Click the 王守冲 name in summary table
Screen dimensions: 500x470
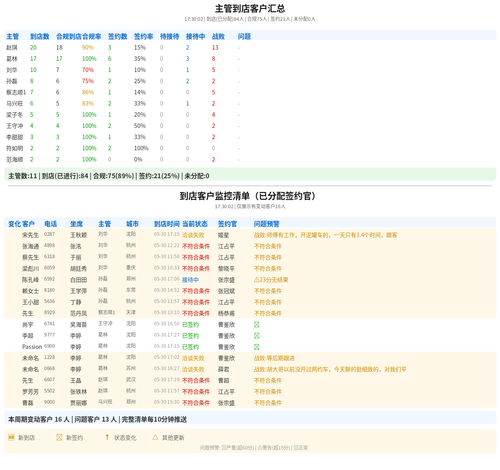click(x=15, y=126)
